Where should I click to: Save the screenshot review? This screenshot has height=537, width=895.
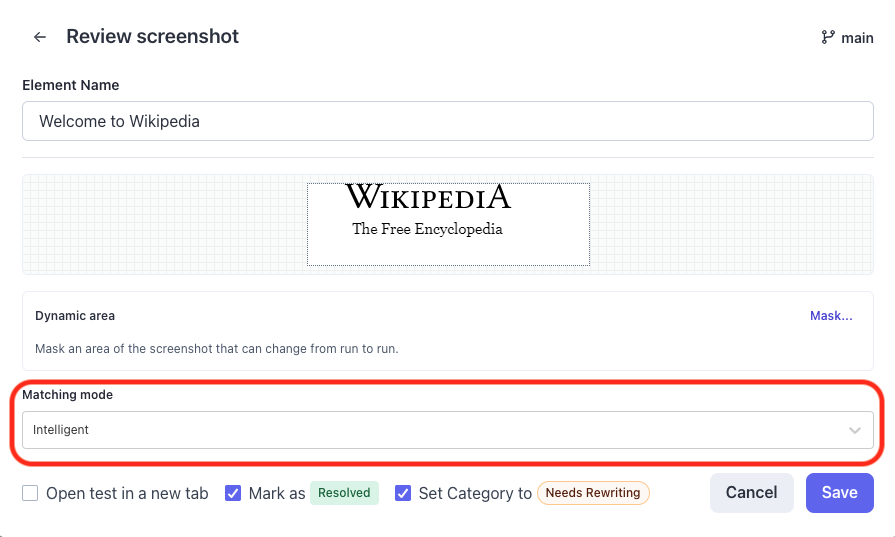point(840,492)
